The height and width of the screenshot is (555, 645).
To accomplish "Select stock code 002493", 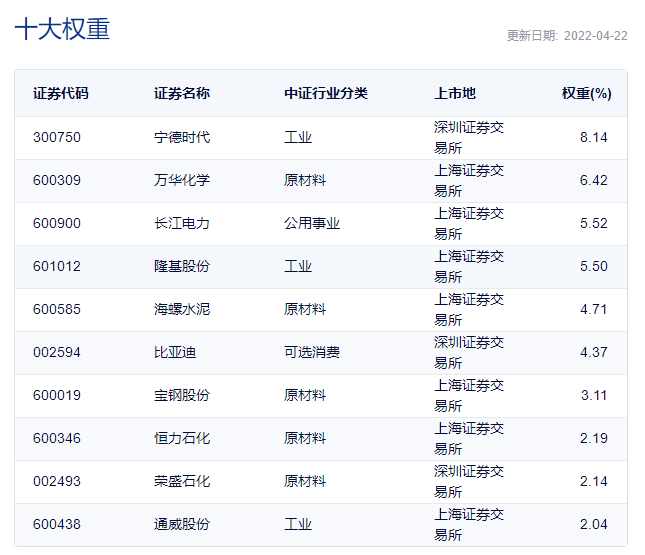I will coord(57,481).
